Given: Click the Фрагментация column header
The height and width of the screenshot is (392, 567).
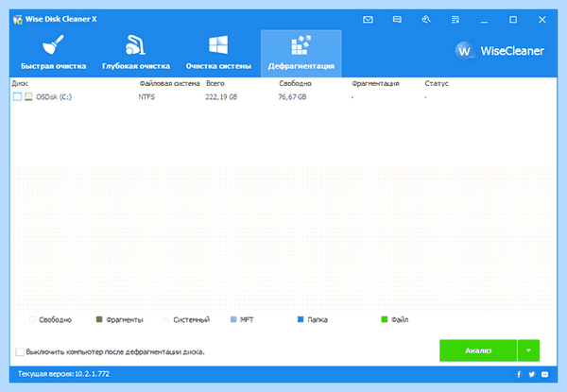Looking at the screenshot, I should 375,83.
